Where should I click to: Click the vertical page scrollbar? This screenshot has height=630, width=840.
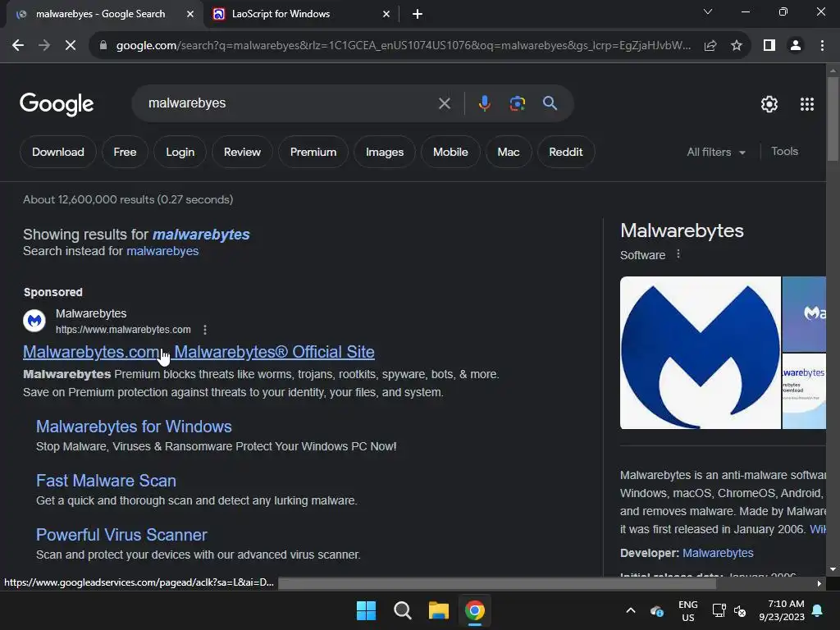pos(833,119)
